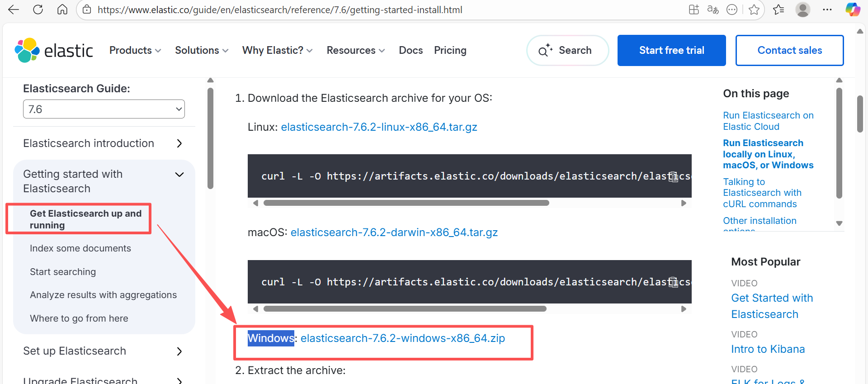Click the up arrow of the main content scrollbar
The width and height of the screenshot is (868, 384).
point(210,81)
